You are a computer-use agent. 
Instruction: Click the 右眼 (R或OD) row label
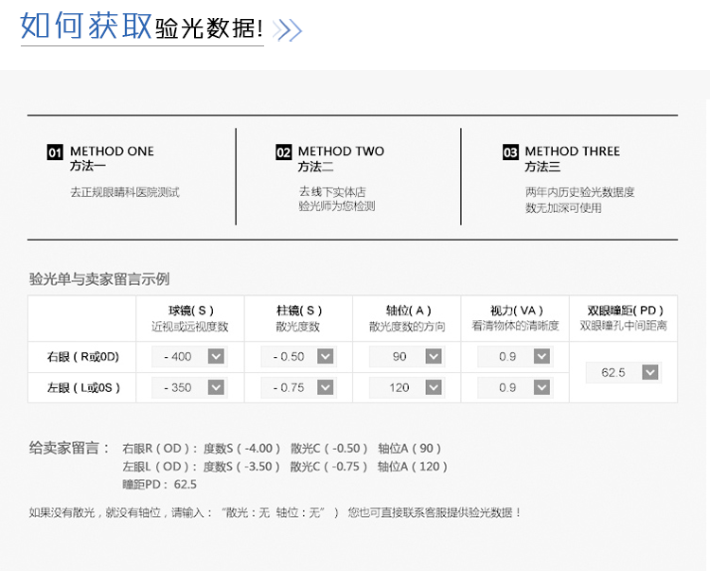83,357
